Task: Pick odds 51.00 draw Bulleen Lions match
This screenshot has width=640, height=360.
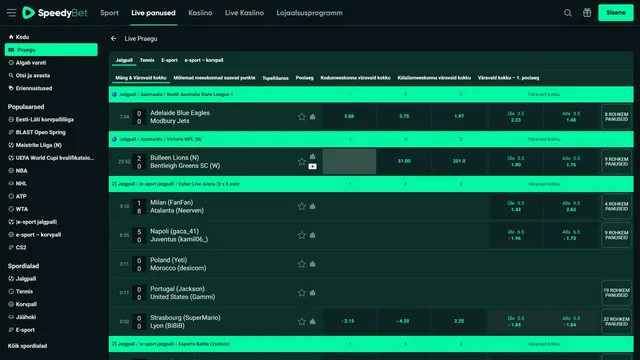Action: click(404, 161)
